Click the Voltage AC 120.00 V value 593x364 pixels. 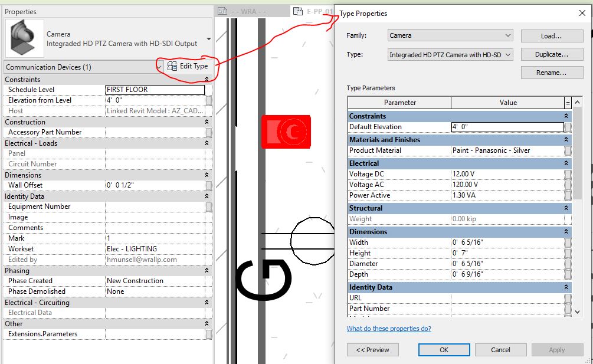(507, 185)
